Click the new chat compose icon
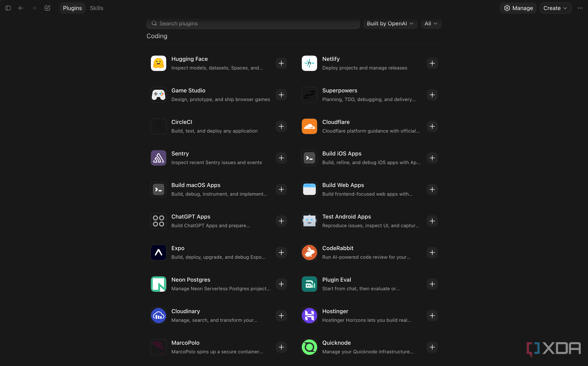 click(x=47, y=8)
